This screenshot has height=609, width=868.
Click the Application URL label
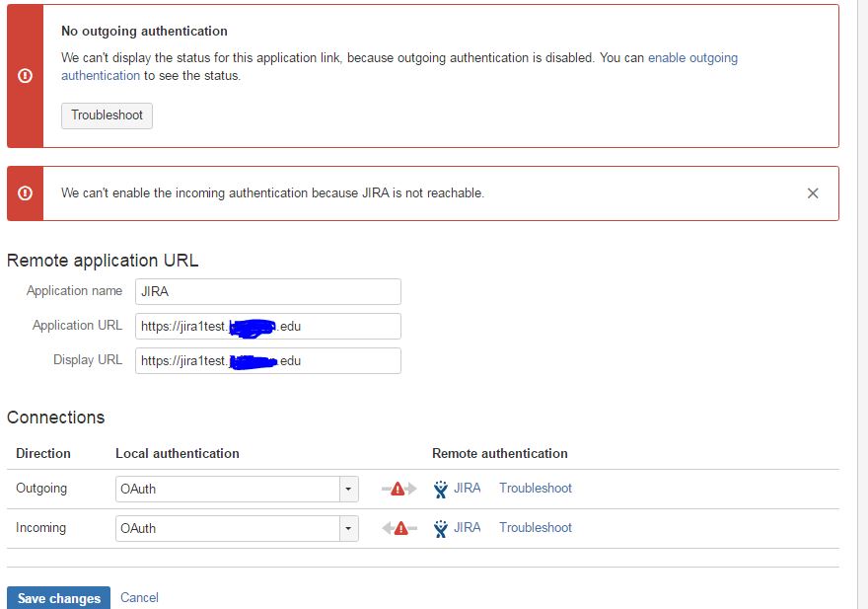pos(78,326)
